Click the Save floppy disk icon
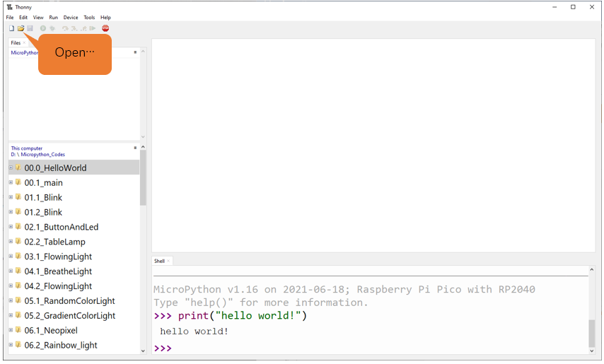The image size is (604, 364). click(30, 28)
